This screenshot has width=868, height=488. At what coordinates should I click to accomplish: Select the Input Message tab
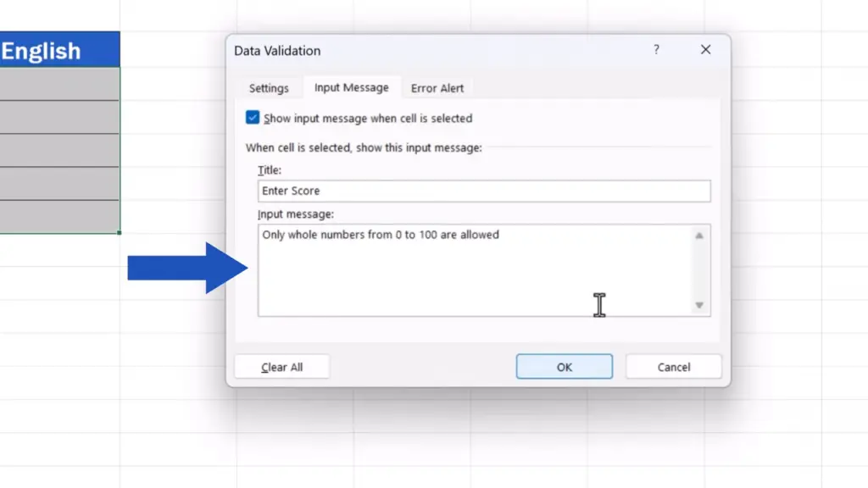pyautogui.click(x=351, y=87)
